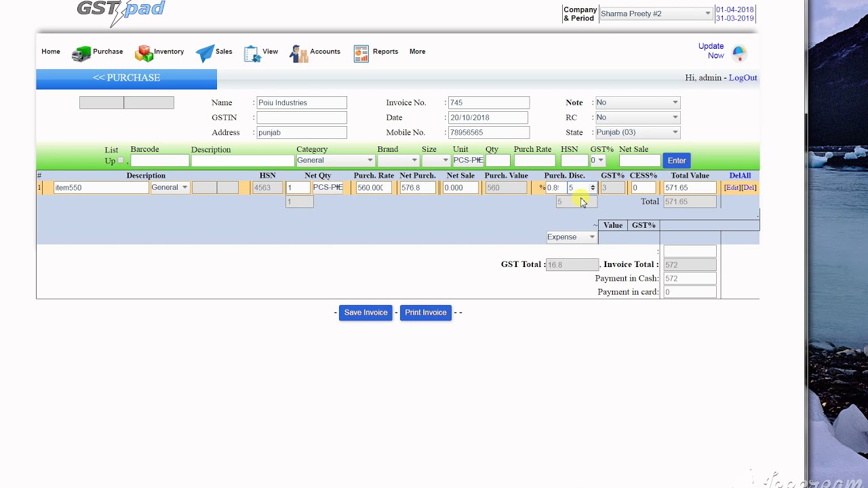The height and width of the screenshot is (488, 868).
Task: Open the Reports menu
Action: point(385,52)
